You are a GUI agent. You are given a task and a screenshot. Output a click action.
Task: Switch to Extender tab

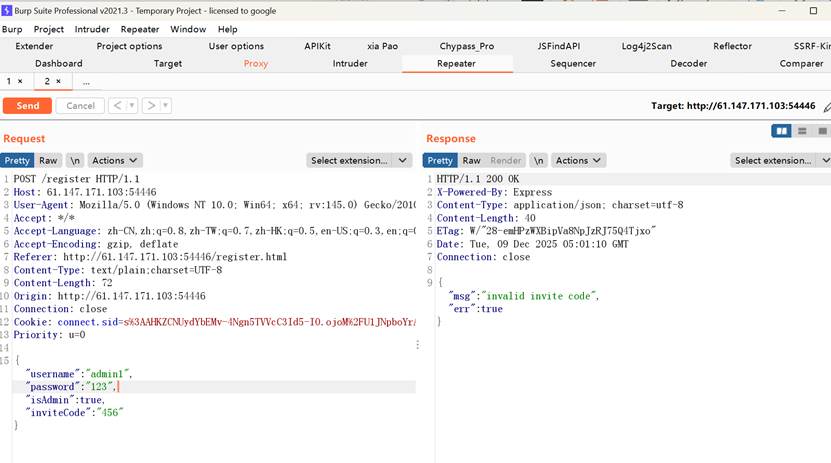point(34,46)
